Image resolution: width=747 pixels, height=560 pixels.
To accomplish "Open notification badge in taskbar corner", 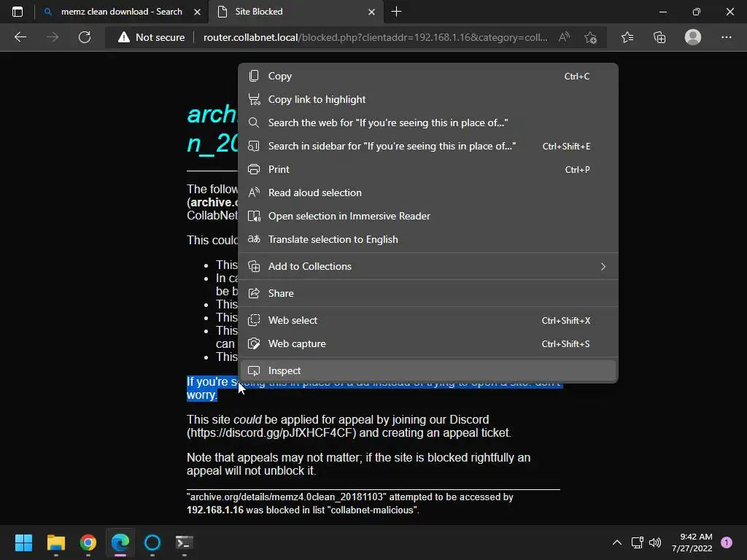I will pyautogui.click(x=727, y=542).
